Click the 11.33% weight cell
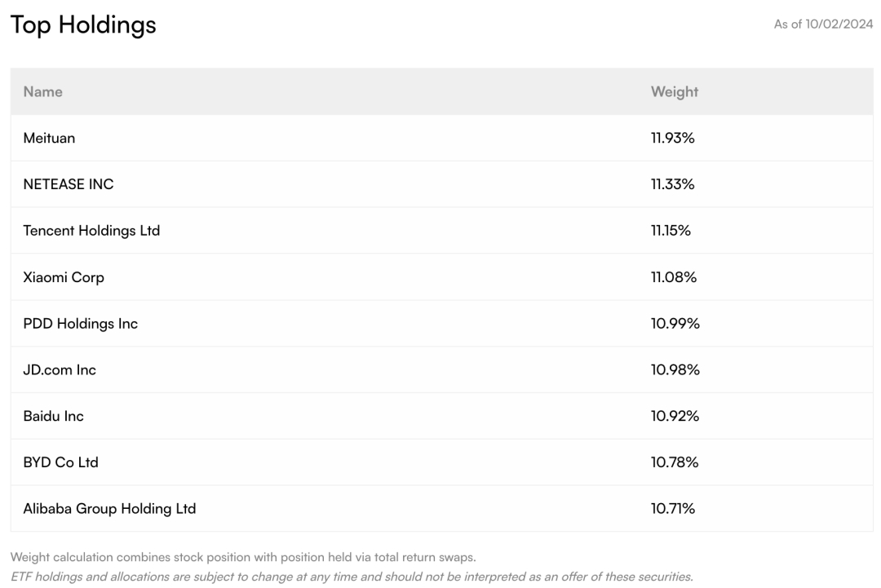Viewport: 881px width, 588px height. 672,184
